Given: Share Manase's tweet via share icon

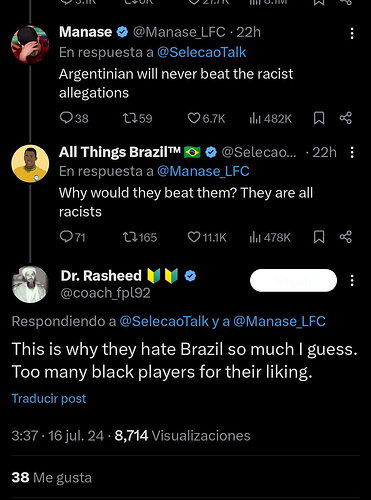Looking at the screenshot, I should pos(346,118).
